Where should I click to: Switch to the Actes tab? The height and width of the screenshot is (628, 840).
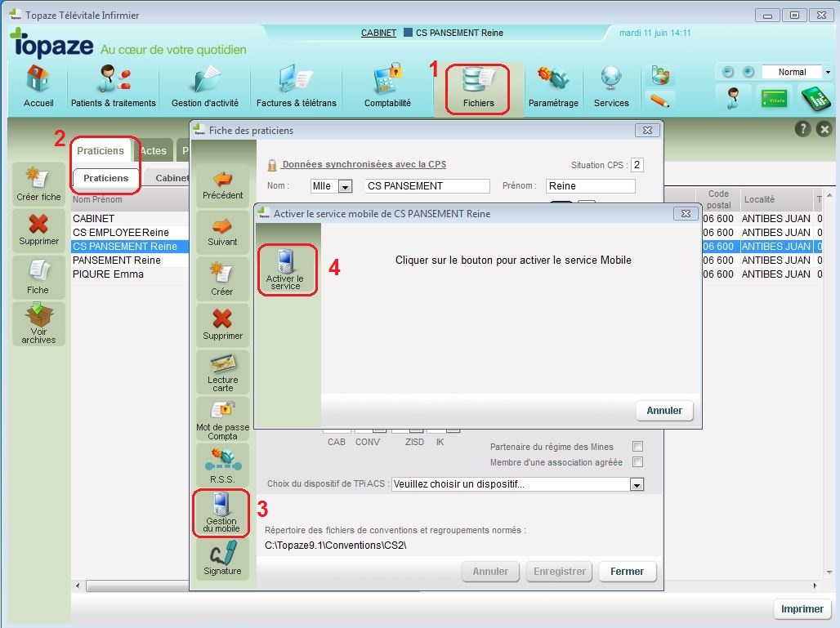coord(154,151)
